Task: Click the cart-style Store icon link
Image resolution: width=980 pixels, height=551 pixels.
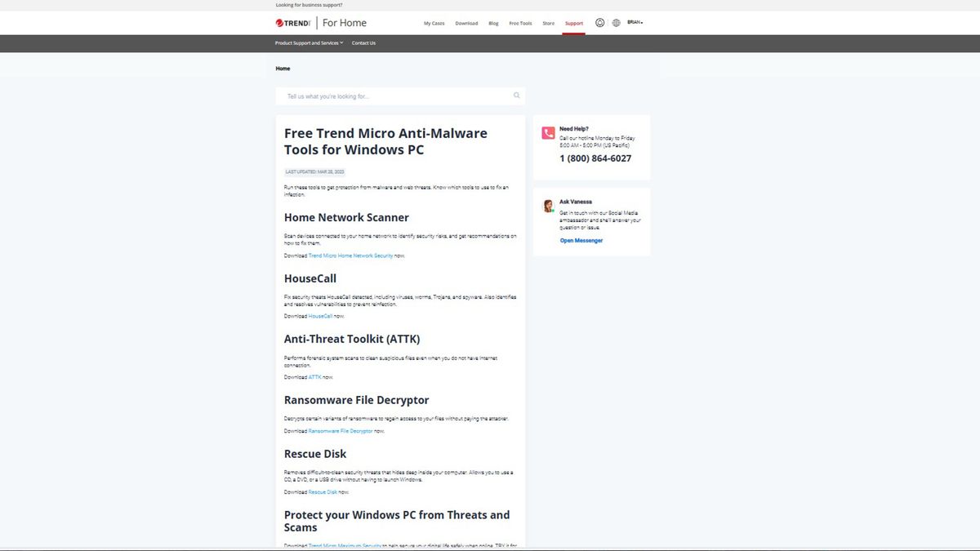Action: 548,23
